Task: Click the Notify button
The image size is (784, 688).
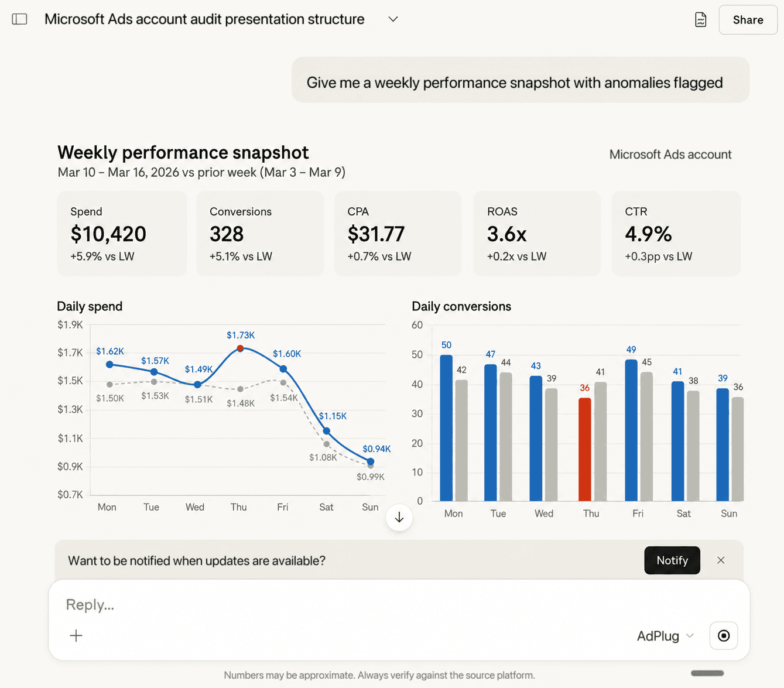Action: (672, 560)
